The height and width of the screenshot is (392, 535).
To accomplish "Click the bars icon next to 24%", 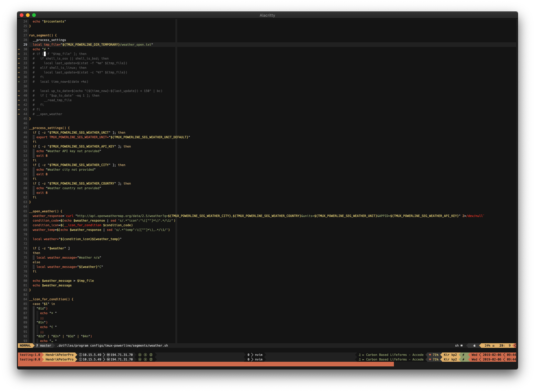I will click(x=494, y=345).
